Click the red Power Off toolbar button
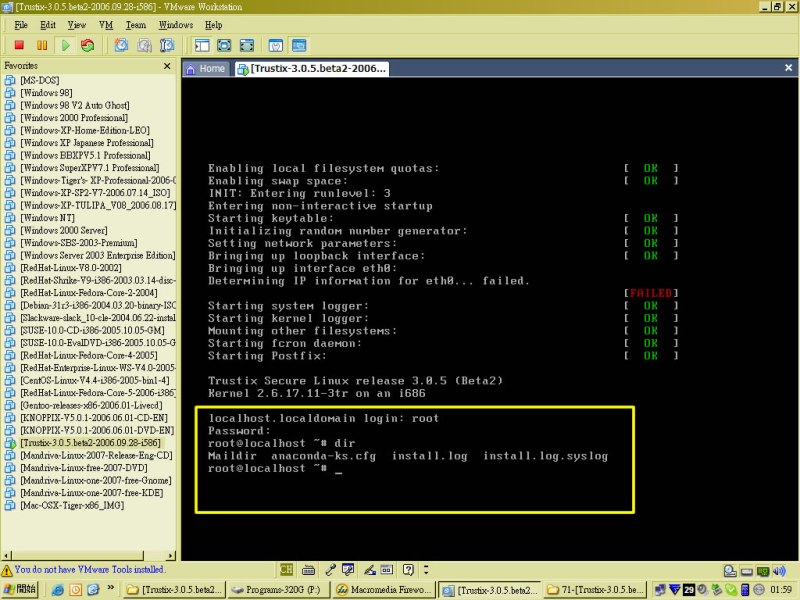Image resolution: width=800 pixels, height=600 pixels. pos(19,45)
